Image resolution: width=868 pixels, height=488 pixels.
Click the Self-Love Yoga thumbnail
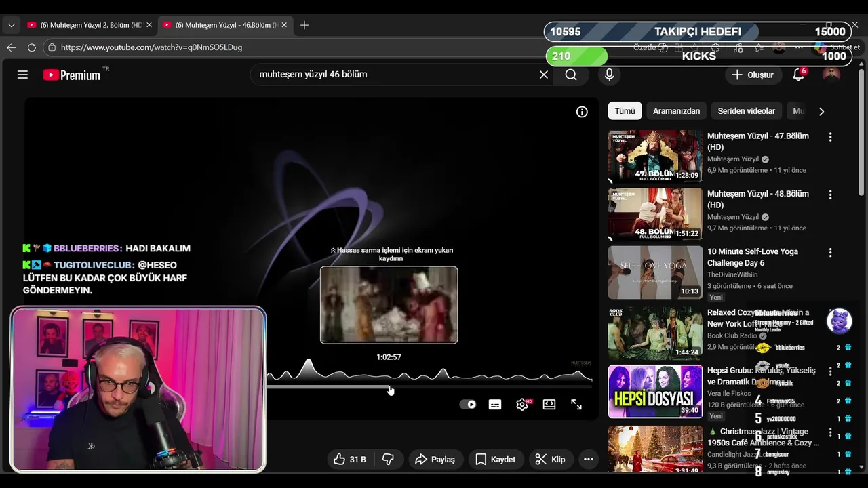coord(655,272)
